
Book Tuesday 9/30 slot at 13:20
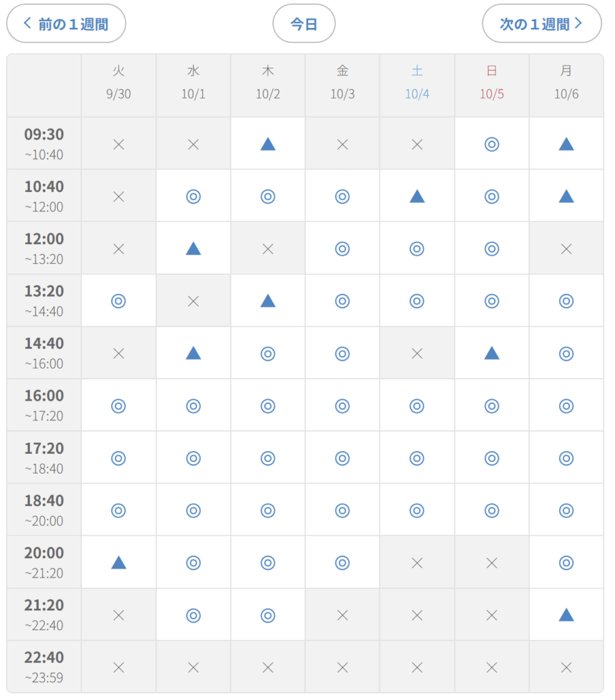[x=118, y=301]
